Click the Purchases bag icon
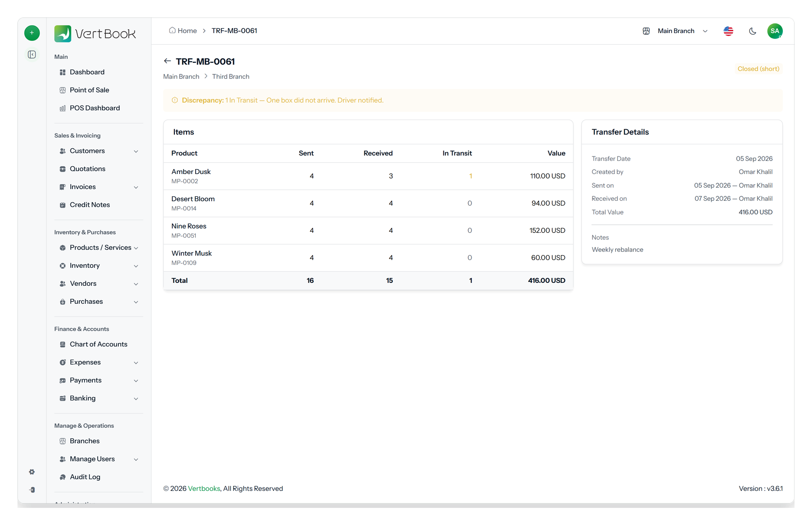This screenshot has width=812, height=521. (x=63, y=302)
